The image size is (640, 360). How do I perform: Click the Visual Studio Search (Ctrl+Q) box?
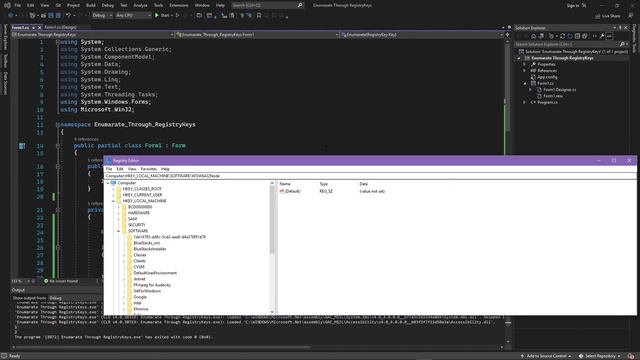[x=268, y=5]
